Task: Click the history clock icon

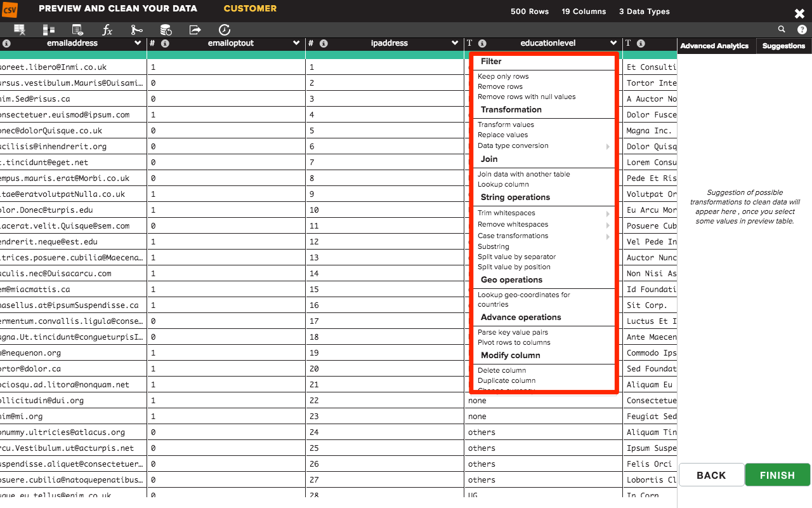Action: tap(224, 30)
